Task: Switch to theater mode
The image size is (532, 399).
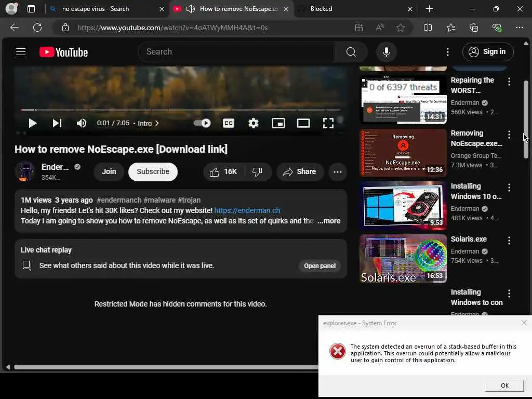Action: click(x=303, y=123)
